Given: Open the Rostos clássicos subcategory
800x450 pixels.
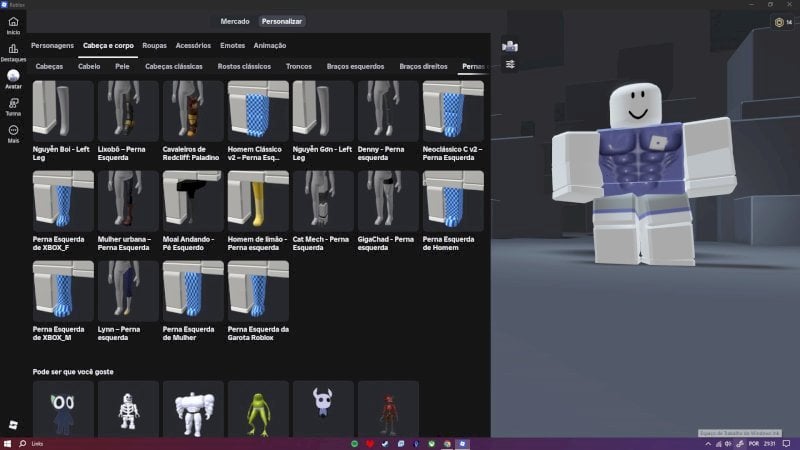Looking at the screenshot, I should coord(244,66).
